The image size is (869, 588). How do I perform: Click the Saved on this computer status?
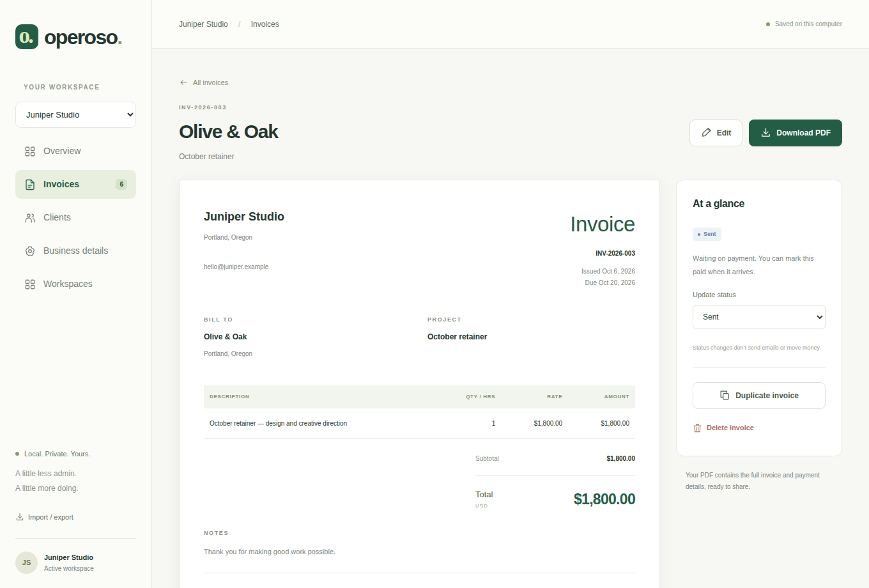point(804,24)
